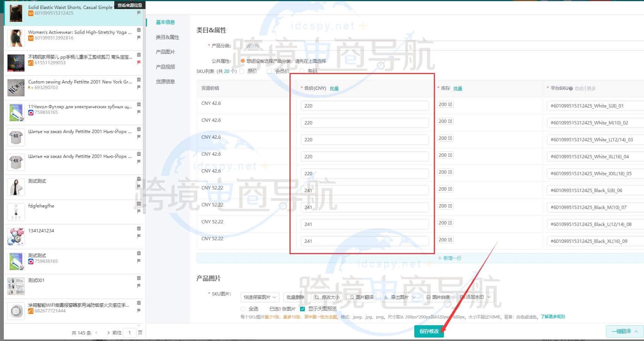This screenshot has width=644, height=341.
Task: Delete the Solid Elastic Waist Shorts product
Action: point(139,5)
